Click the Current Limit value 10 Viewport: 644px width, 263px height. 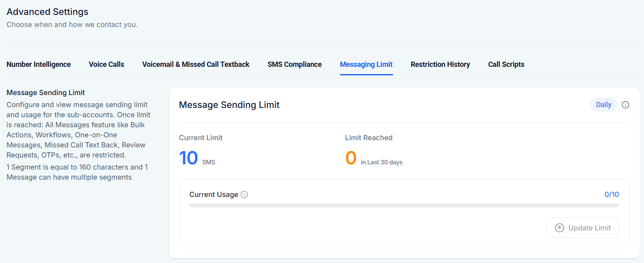pyautogui.click(x=189, y=158)
